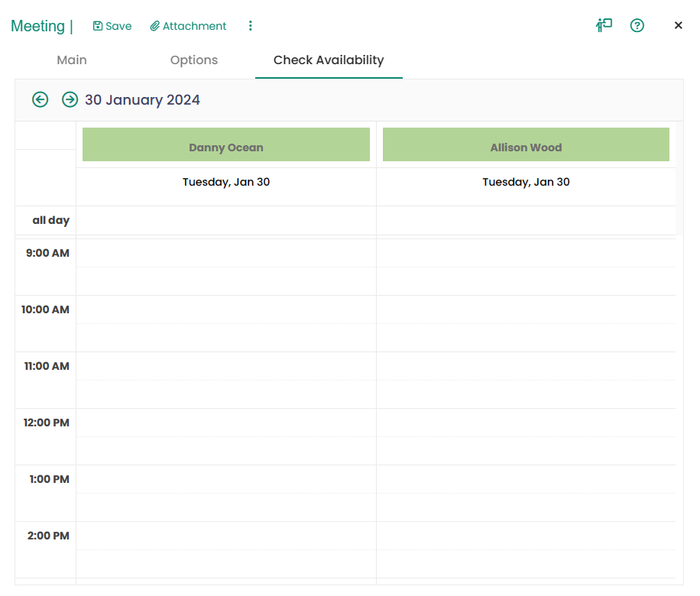700x596 pixels.
Task: Click the Danny Ocean header block
Action: pos(226,145)
